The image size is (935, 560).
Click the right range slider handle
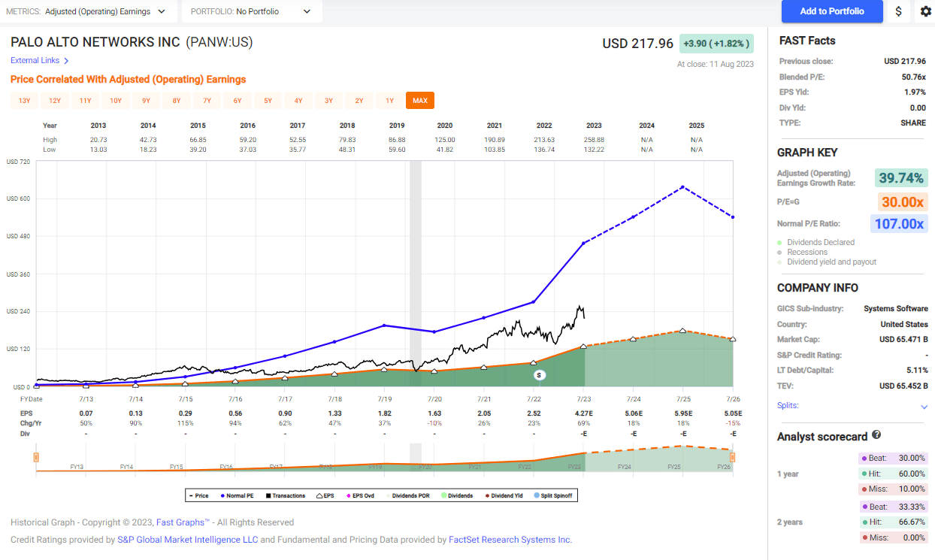(733, 457)
